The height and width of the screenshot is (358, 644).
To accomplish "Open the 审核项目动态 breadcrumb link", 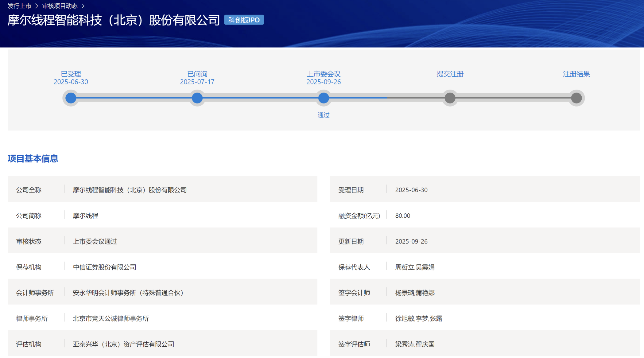I will [x=60, y=6].
